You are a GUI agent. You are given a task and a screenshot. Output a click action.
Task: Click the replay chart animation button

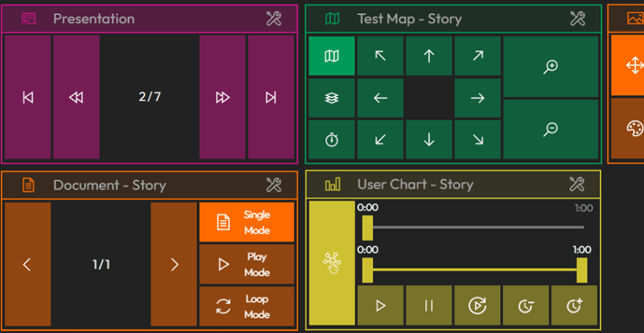(x=477, y=306)
